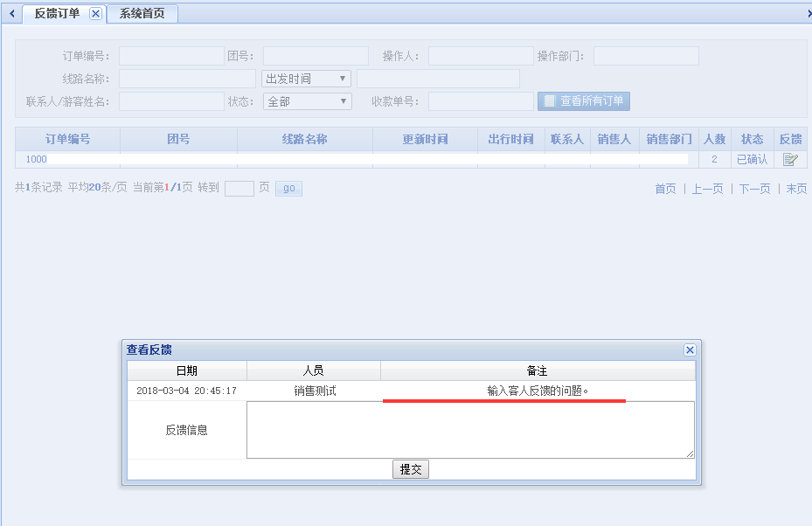Click the 查看所有订单 button
The width and height of the screenshot is (812, 526).
tap(584, 101)
